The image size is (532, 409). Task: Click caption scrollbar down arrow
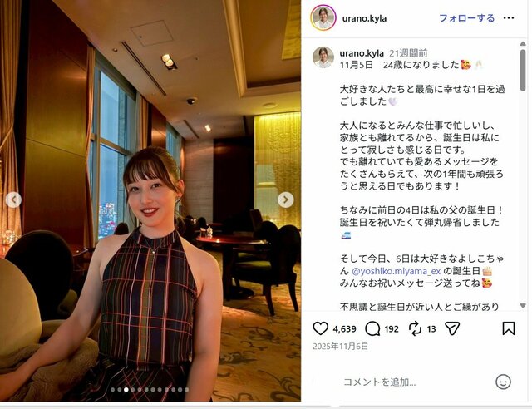pos(523,305)
